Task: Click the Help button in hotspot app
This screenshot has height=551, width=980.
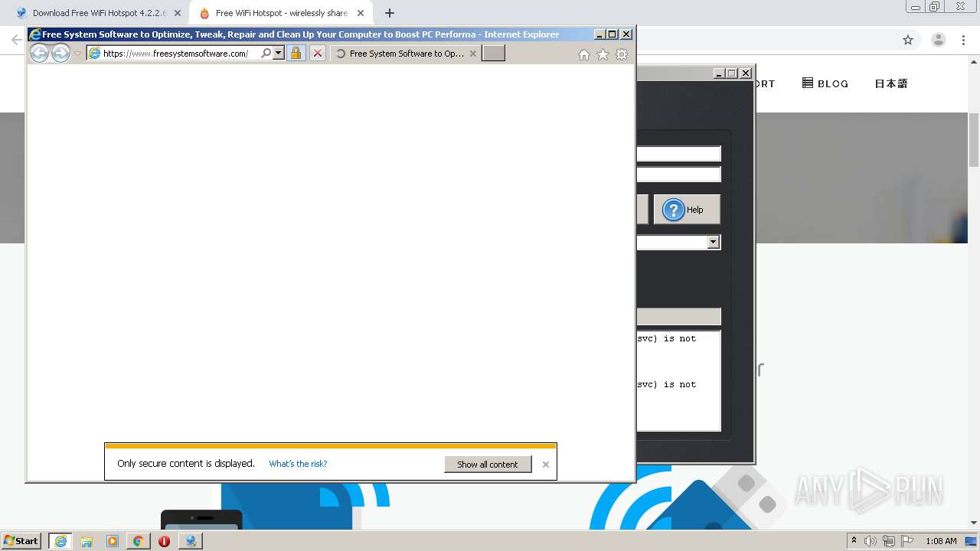Action: point(687,210)
